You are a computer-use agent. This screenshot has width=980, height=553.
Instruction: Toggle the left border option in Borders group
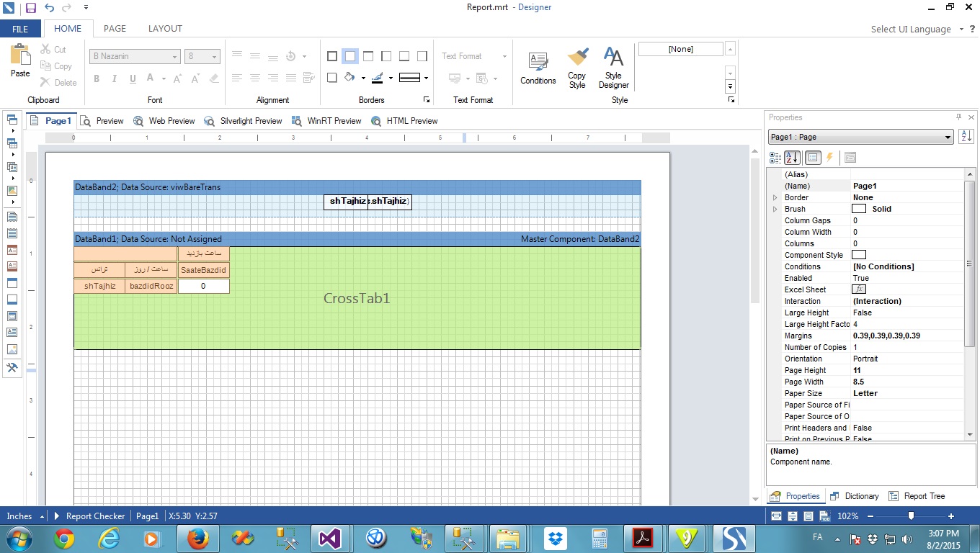pos(386,56)
